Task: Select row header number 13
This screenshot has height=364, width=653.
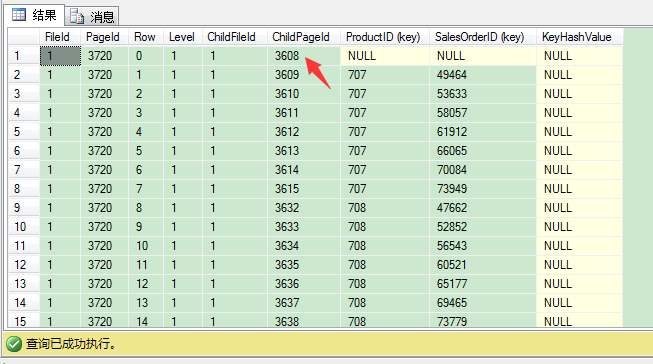Action: 24,284
